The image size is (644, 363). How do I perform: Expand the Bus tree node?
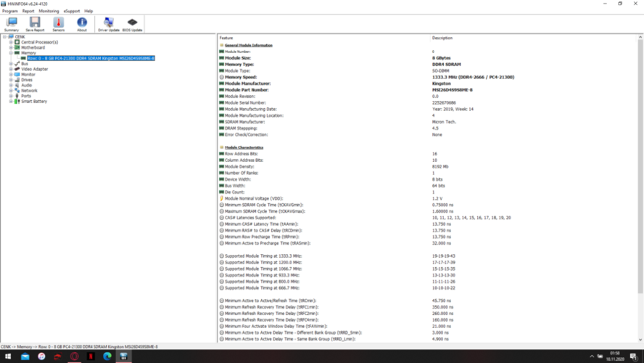click(11, 64)
